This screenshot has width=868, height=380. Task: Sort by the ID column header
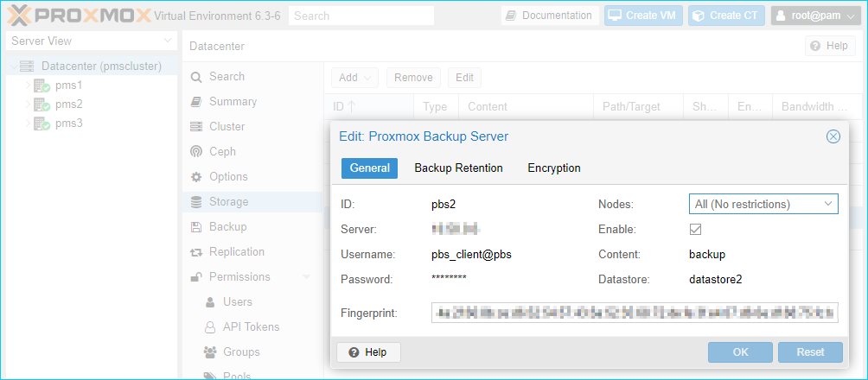coord(368,107)
